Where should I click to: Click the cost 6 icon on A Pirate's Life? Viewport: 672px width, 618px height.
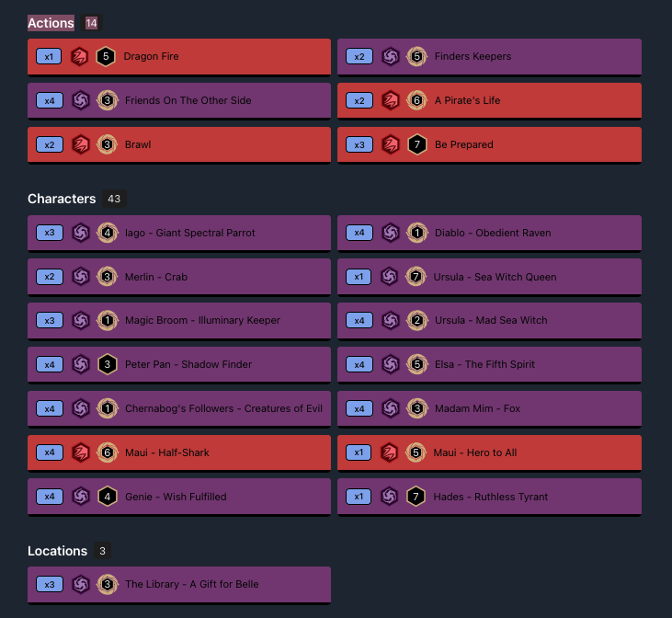(416, 100)
